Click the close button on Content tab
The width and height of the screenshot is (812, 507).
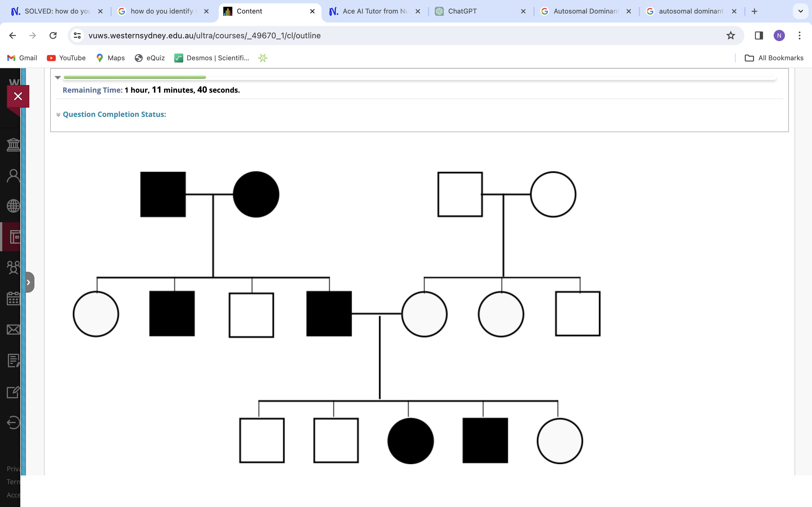312,11
